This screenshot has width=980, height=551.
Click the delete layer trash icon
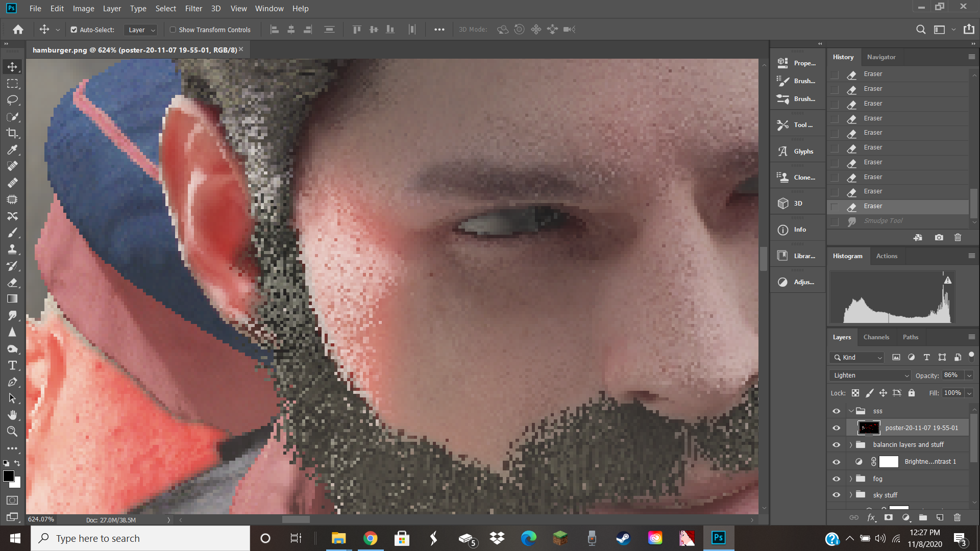click(957, 517)
